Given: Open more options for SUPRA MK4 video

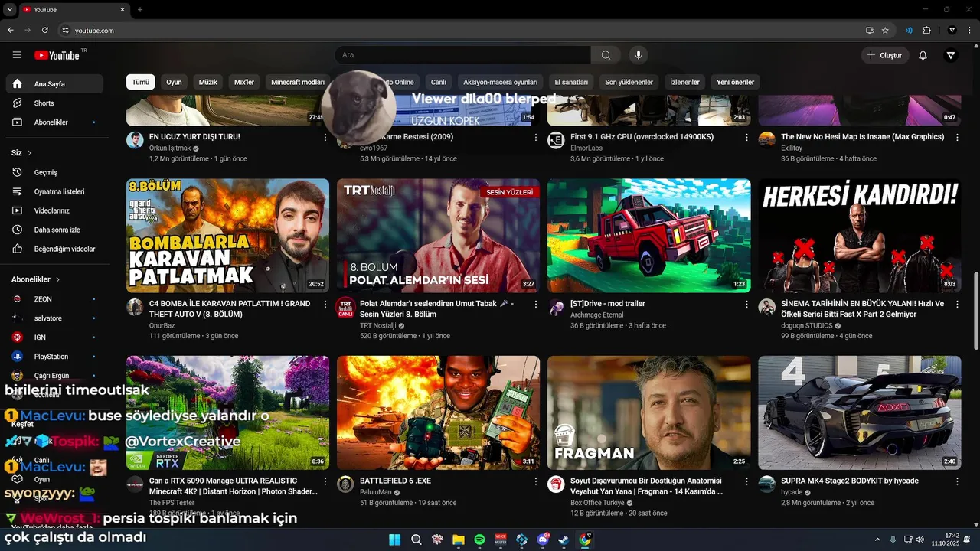Looking at the screenshot, I should 957,481.
